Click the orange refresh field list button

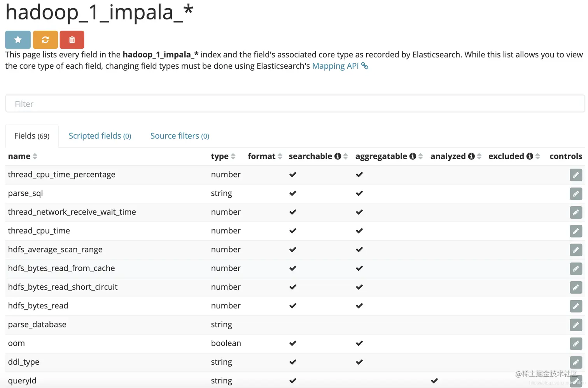[45, 40]
